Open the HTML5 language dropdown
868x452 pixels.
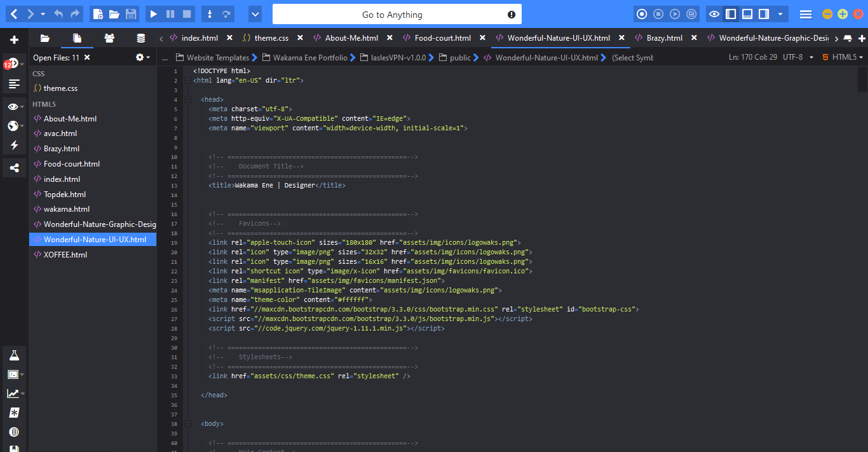[843, 57]
